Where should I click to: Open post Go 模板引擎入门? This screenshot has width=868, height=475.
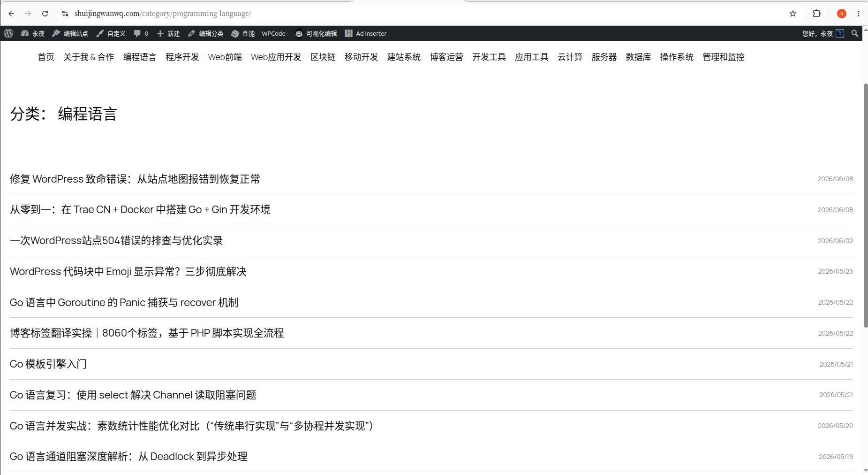coord(48,364)
